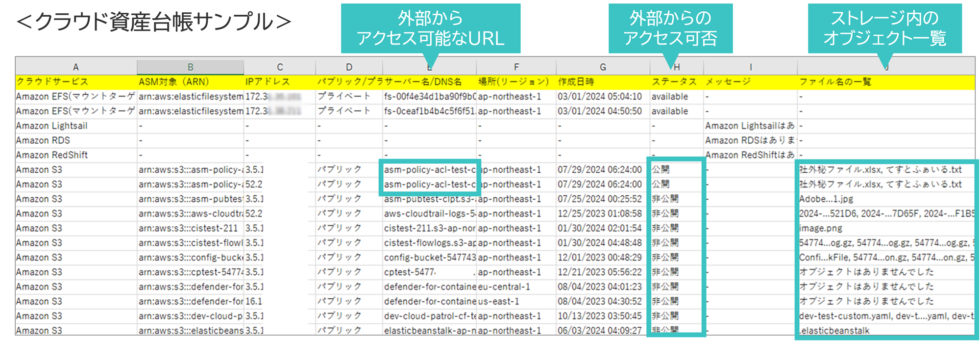Select column I header

click(751, 67)
